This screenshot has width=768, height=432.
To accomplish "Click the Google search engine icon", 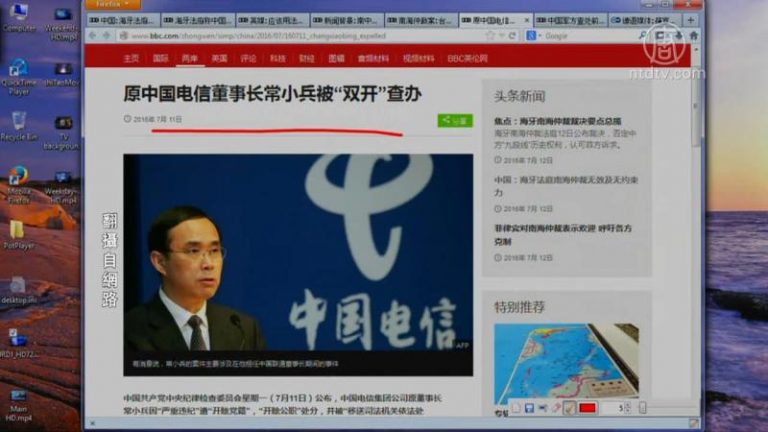I will point(531,36).
